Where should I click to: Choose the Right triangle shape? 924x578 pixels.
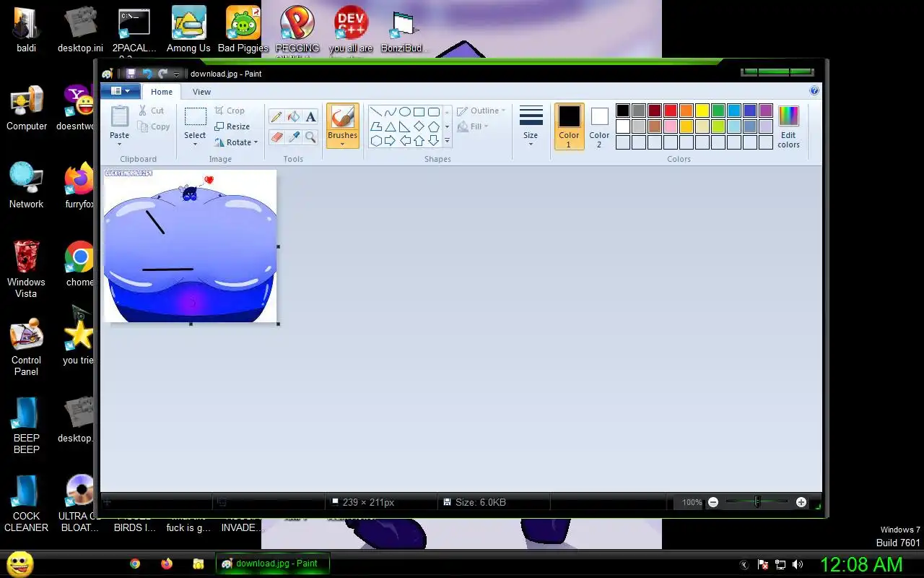pos(405,126)
